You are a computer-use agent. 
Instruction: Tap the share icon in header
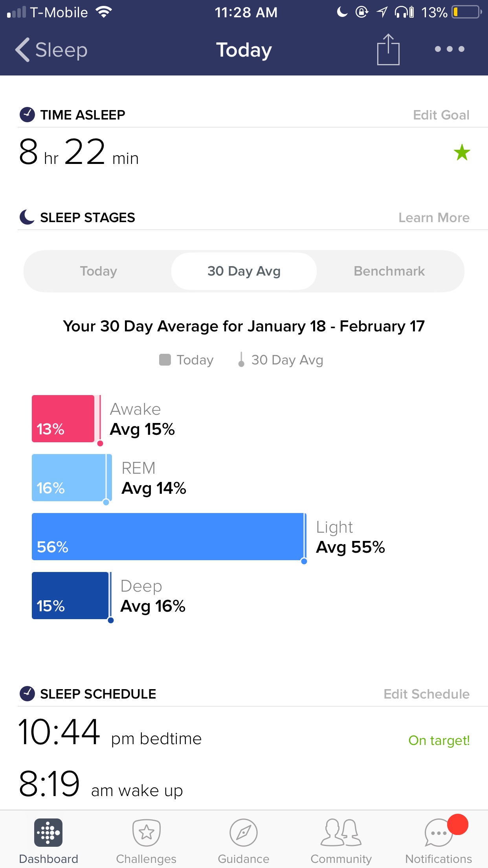click(x=388, y=49)
